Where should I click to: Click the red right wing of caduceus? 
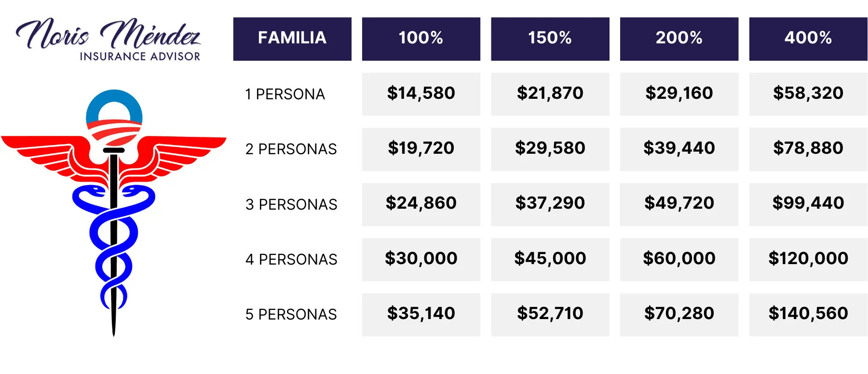click(x=183, y=148)
